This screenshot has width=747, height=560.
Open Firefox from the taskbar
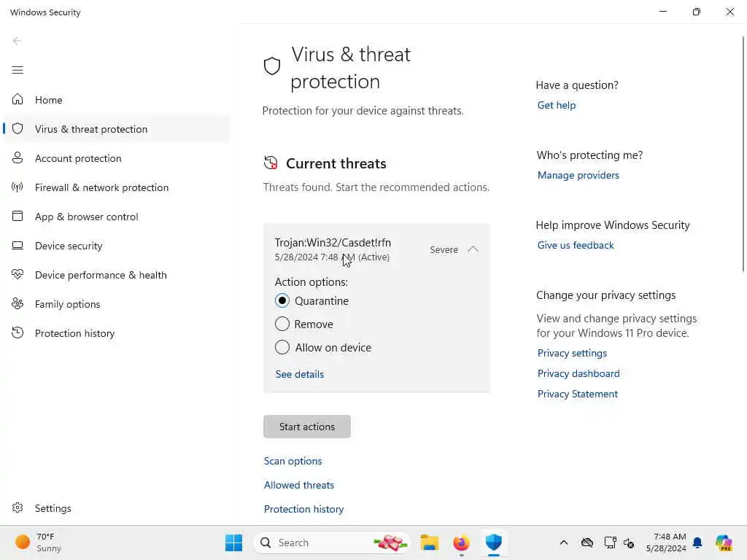pos(461,542)
